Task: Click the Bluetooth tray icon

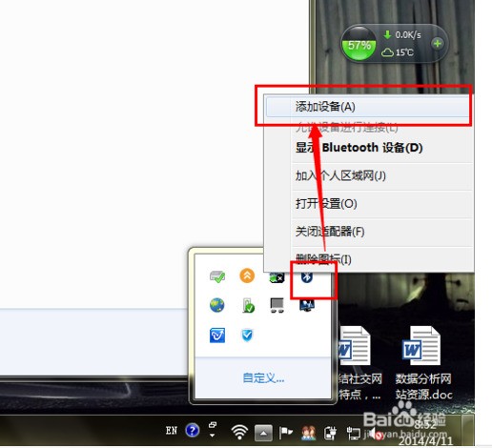Action: 307,277
